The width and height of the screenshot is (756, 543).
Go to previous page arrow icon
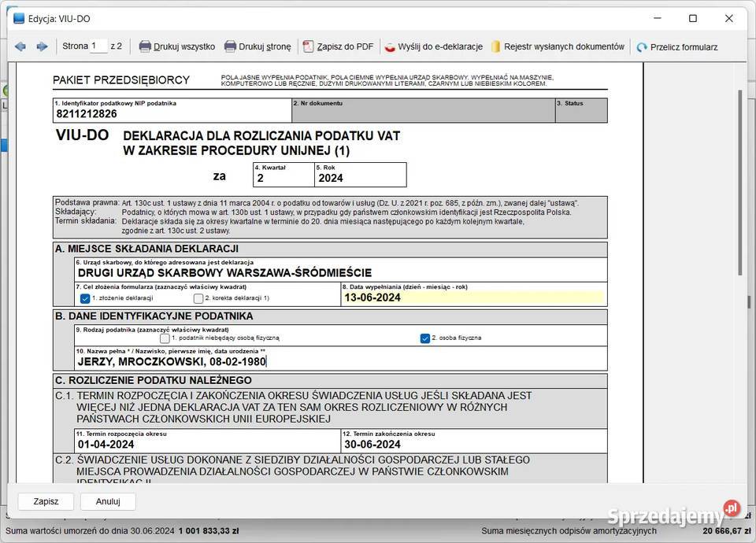coord(20,46)
